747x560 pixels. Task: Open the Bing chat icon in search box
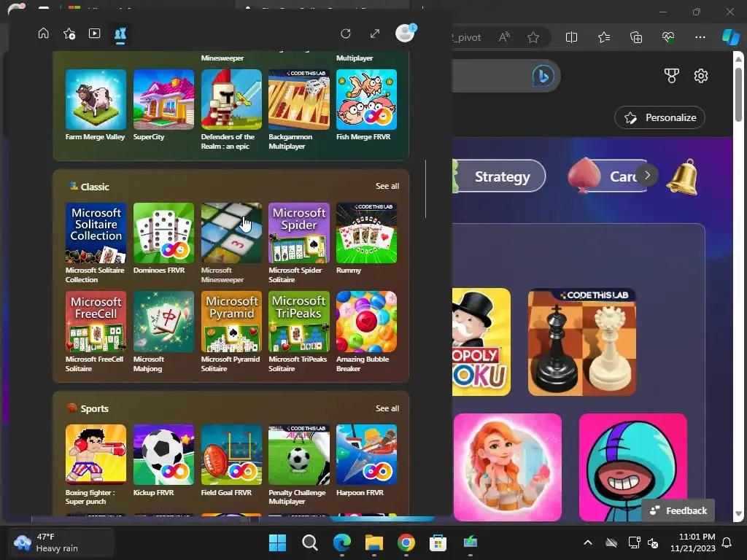(543, 76)
